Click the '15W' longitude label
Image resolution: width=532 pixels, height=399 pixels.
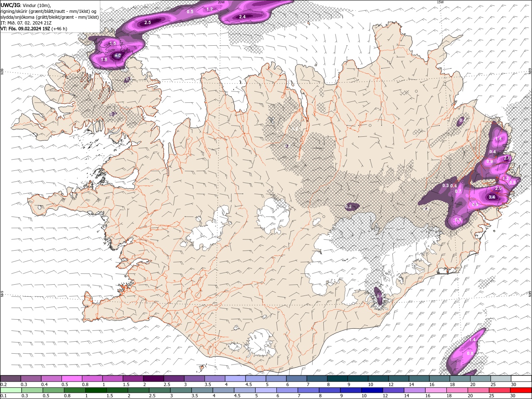[440, 2]
